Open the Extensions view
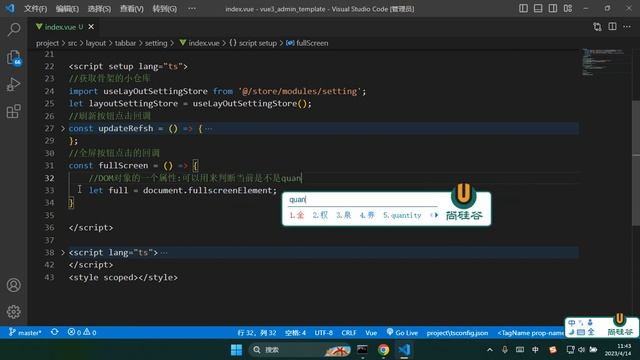The height and width of the screenshot is (360, 640). (13, 111)
